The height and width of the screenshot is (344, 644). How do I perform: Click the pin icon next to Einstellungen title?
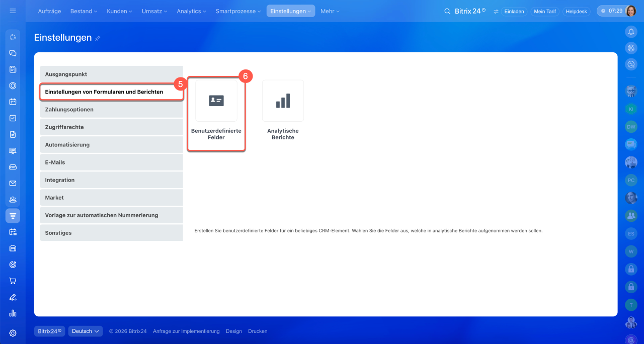click(x=98, y=38)
